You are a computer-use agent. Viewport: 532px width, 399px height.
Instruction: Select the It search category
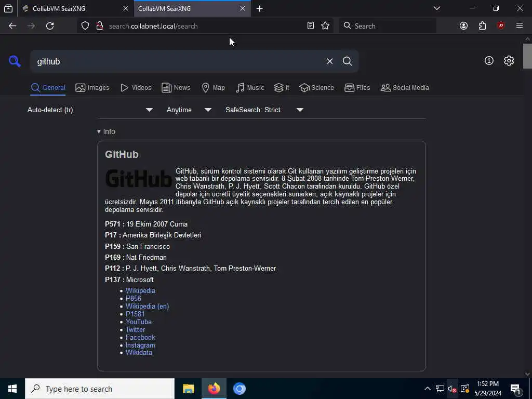click(281, 88)
